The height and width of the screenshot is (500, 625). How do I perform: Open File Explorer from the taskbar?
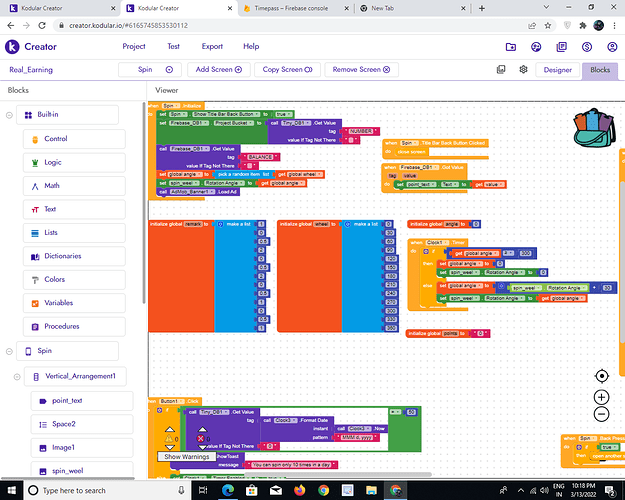(371, 490)
